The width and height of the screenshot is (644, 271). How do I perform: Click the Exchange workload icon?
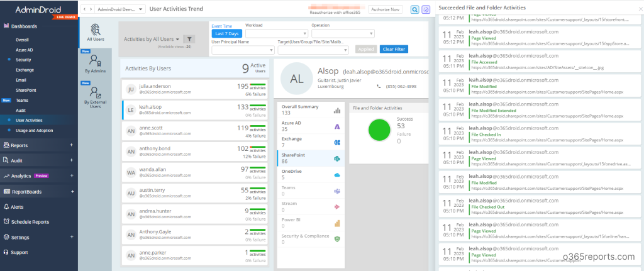[x=337, y=143]
